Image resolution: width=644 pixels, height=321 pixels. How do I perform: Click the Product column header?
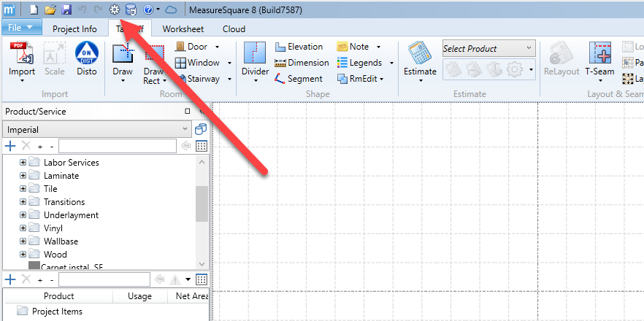pos(58,296)
